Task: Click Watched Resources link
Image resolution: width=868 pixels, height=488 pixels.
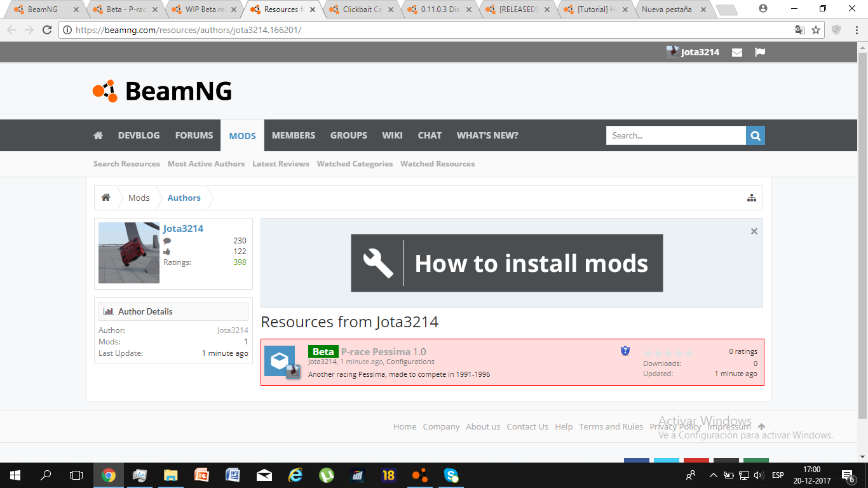Action: tap(437, 164)
